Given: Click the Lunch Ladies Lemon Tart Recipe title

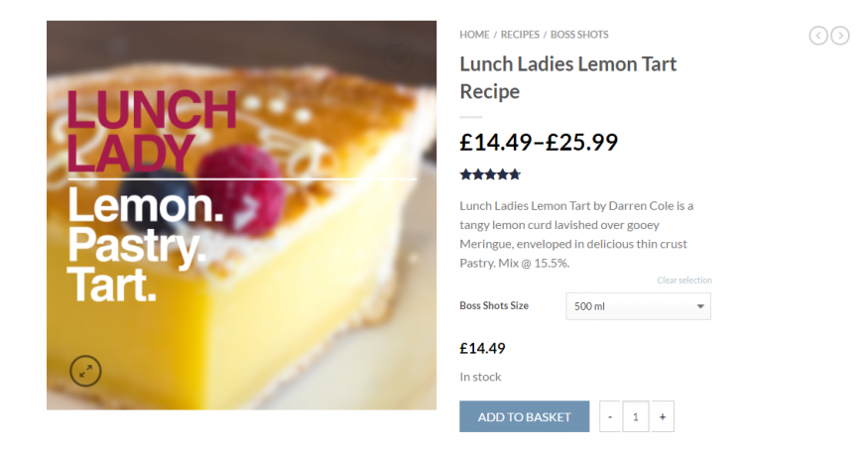Looking at the screenshot, I should click(x=567, y=77).
